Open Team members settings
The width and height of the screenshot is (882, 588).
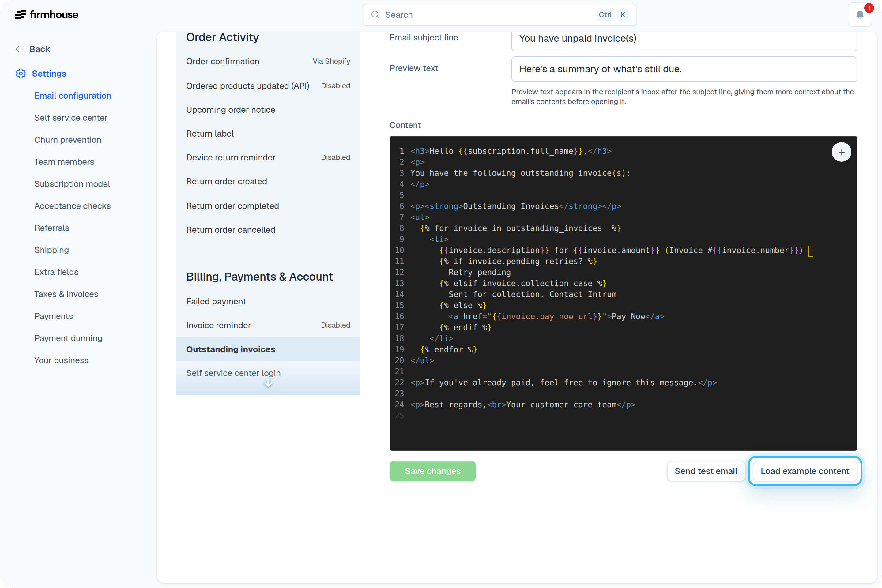click(x=64, y=162)
